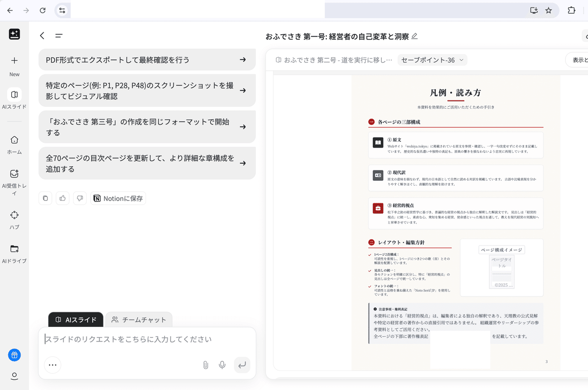The width and height of the screenshot is (588, 390).
Task: Bookmark this page with the star icon
Action: pyautogui.click(x=549, y=10)
